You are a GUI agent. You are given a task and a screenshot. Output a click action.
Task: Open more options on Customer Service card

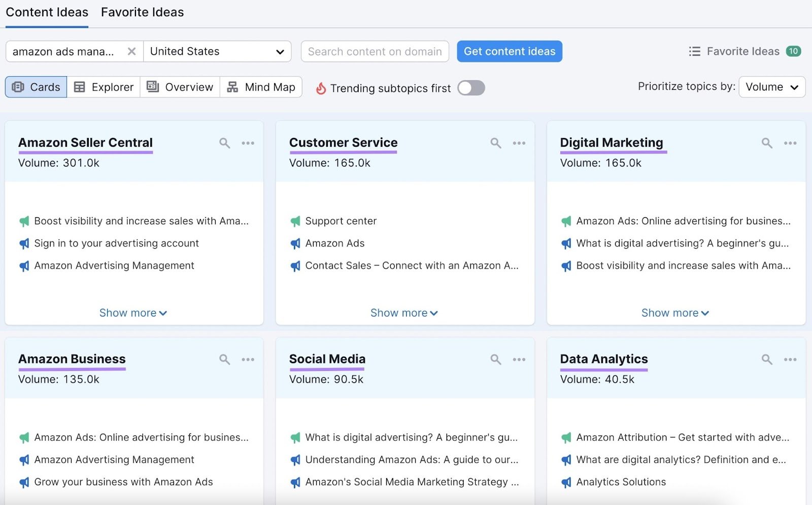[519, 143]
